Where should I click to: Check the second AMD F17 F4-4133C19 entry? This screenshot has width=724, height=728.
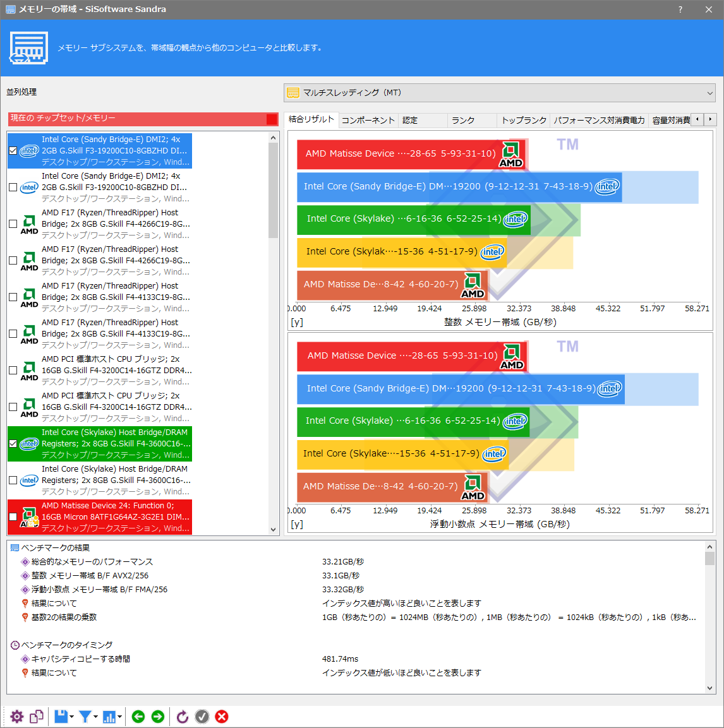[13, 334]
